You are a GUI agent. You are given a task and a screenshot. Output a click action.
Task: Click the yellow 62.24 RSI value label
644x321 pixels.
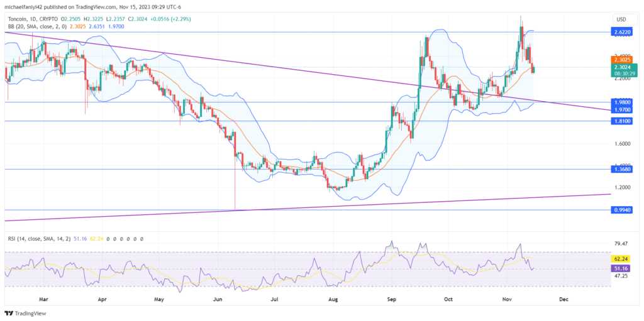[621, 259]
